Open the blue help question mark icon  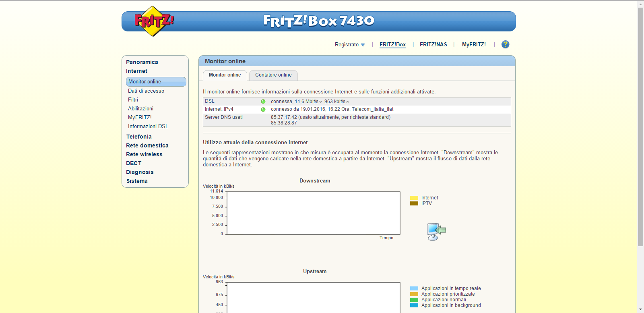(x=505, y=44)
